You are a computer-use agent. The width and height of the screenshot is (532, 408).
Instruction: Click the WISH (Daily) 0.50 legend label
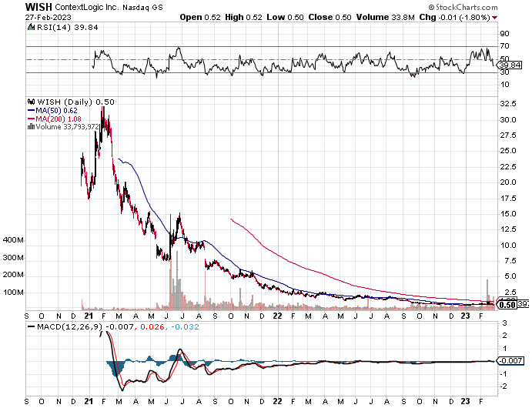(75, 102)
